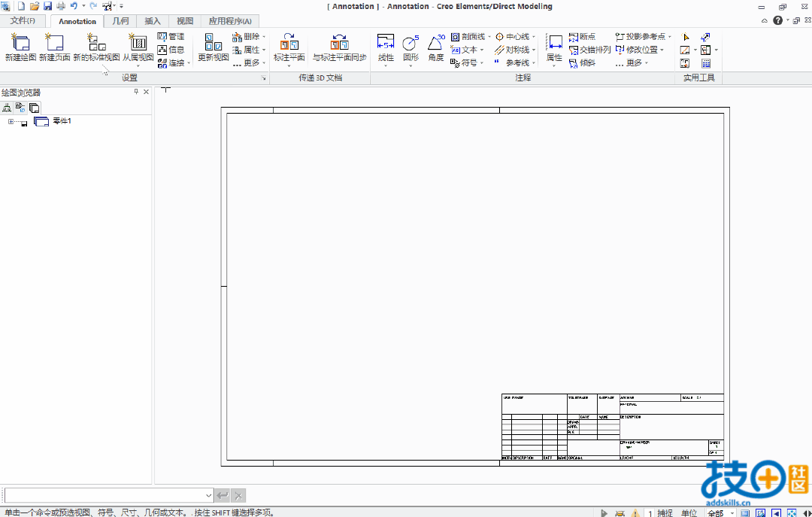Expand the 零件1 tree node
The width and height of the screenshot is (812, 517).
point(11,121)
